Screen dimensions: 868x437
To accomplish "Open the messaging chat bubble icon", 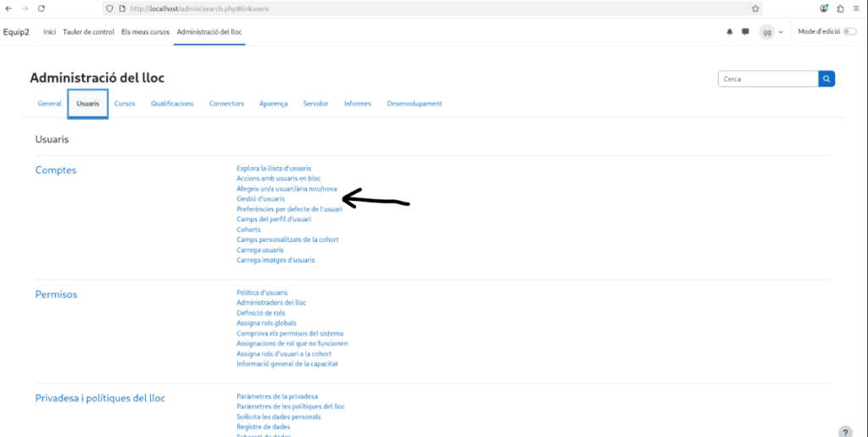I will [x=745, y=31].
